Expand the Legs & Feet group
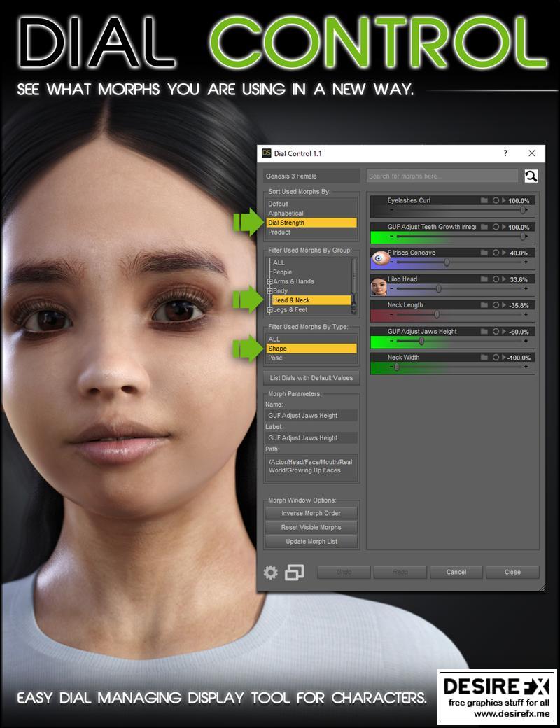The image size is (560, 728). click(x=269, y=310)
